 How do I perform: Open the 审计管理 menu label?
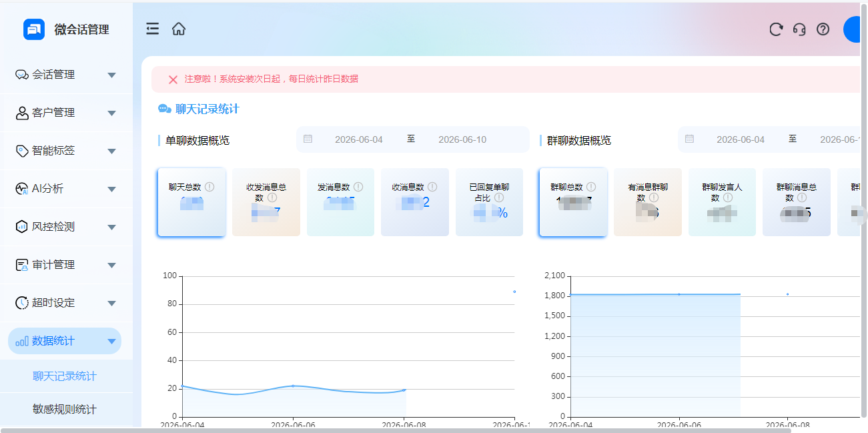click(x=53, y=265)
